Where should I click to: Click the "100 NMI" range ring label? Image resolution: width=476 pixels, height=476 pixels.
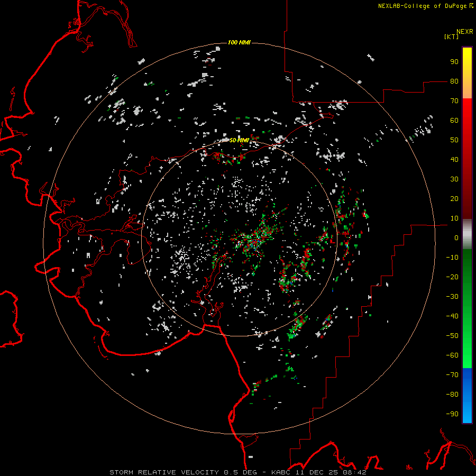[x=239, y=42]
